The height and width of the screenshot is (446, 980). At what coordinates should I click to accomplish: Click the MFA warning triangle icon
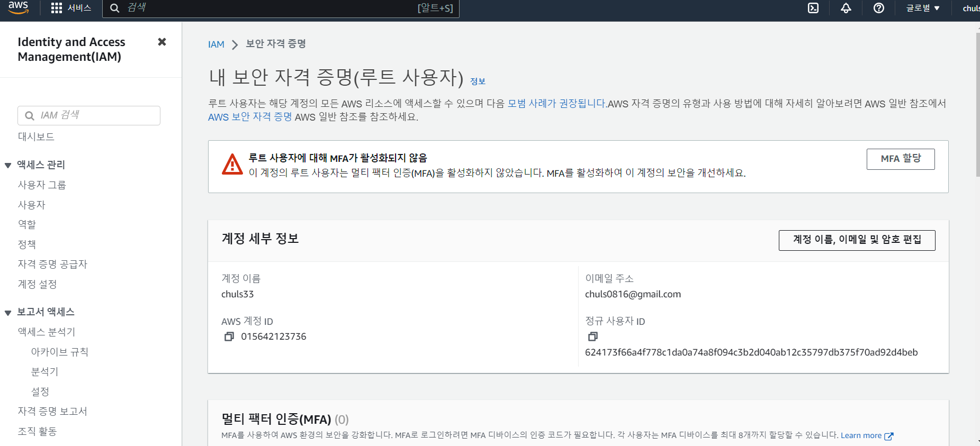click(232, 165)
